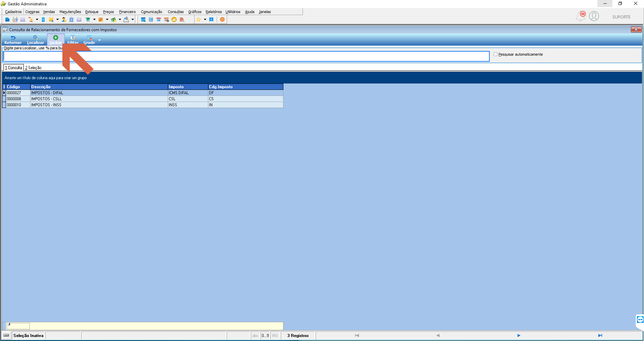Expand dropdown arrow next to hierarchy tree icon

coord(37,19)
